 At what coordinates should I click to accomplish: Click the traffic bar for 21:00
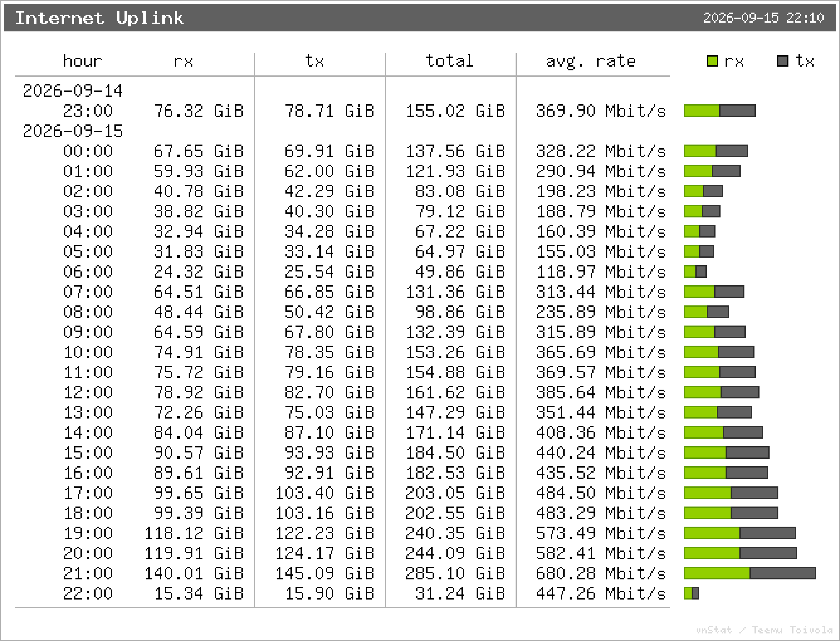point(750,573)
